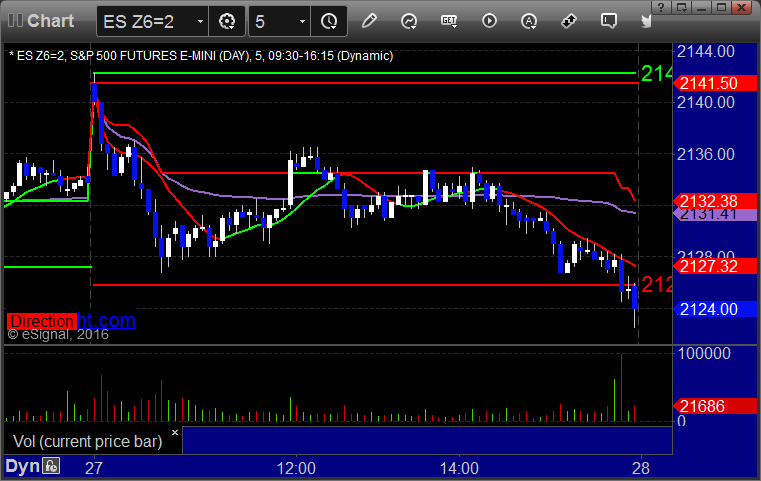Open the time template clock icon
The height and width of the screenshot is (481, 761).
tap(329, 21)
